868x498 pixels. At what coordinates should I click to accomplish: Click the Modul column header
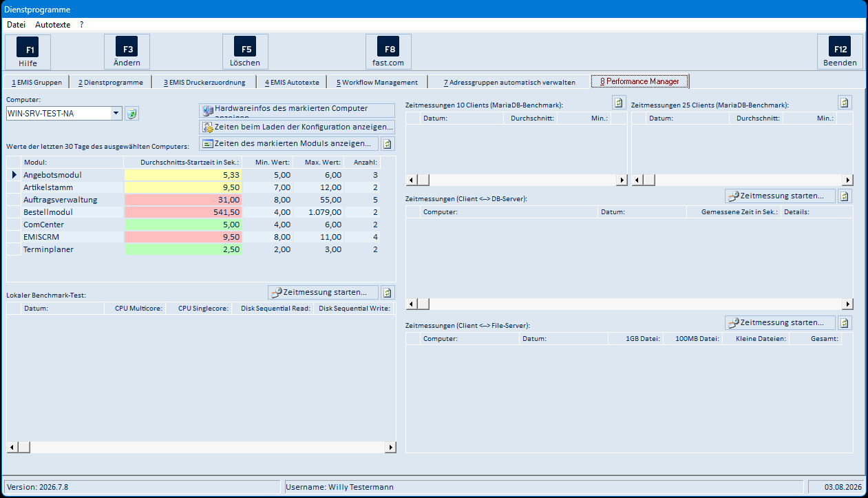coord(72,163)
